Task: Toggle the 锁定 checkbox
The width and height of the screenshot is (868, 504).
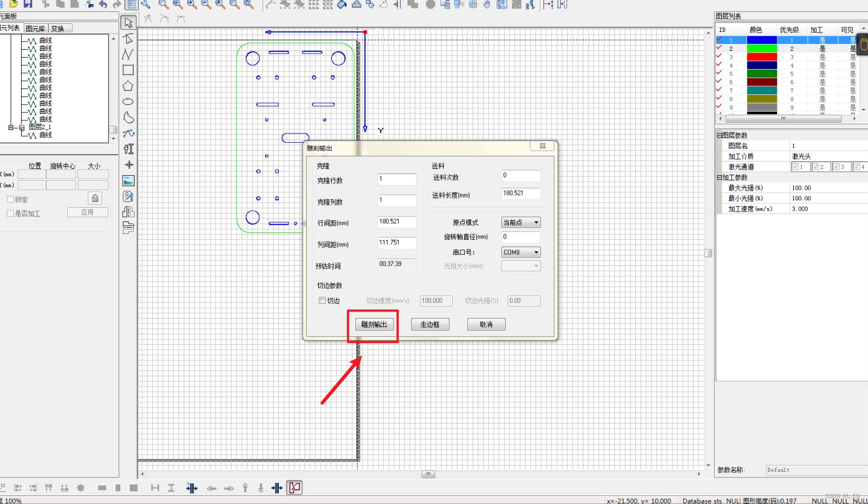Action: 10,199
